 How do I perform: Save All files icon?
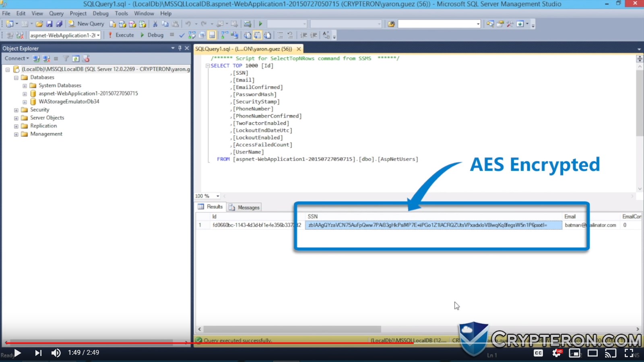pyautogui.click(x=59, y=24)
